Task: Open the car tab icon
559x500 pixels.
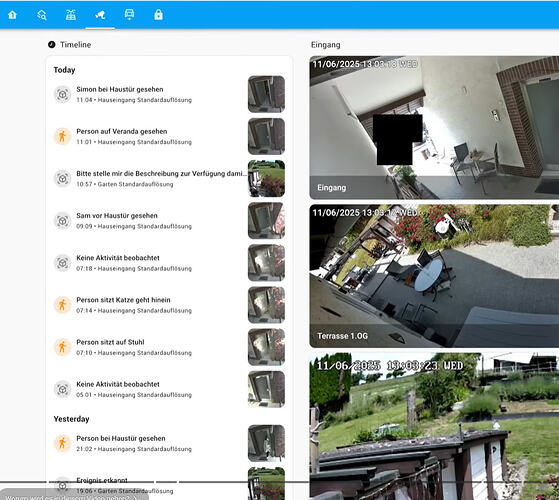Action: [129, 14]
